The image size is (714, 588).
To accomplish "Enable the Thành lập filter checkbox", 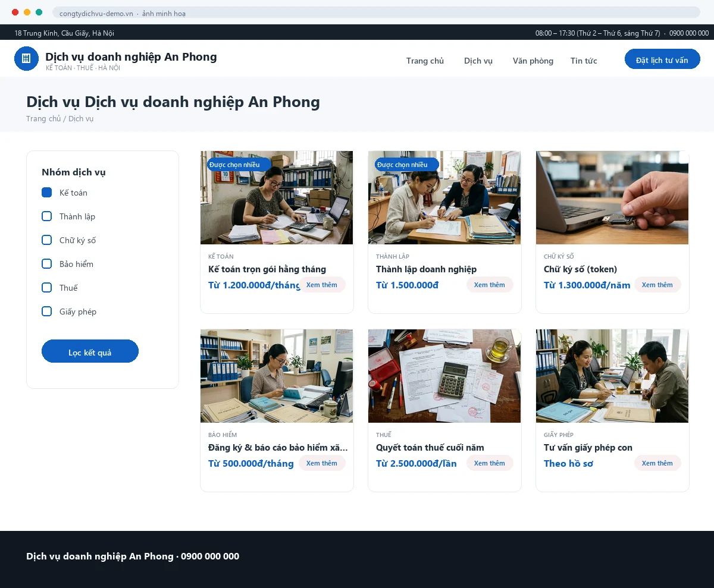I will pos(47,216).
